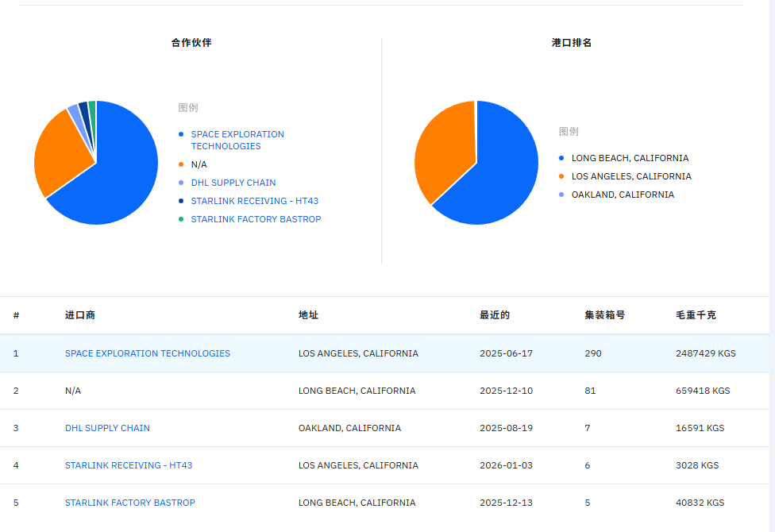Click date 2025-06-17 in first row
The image size is (775, 532).
506,353
